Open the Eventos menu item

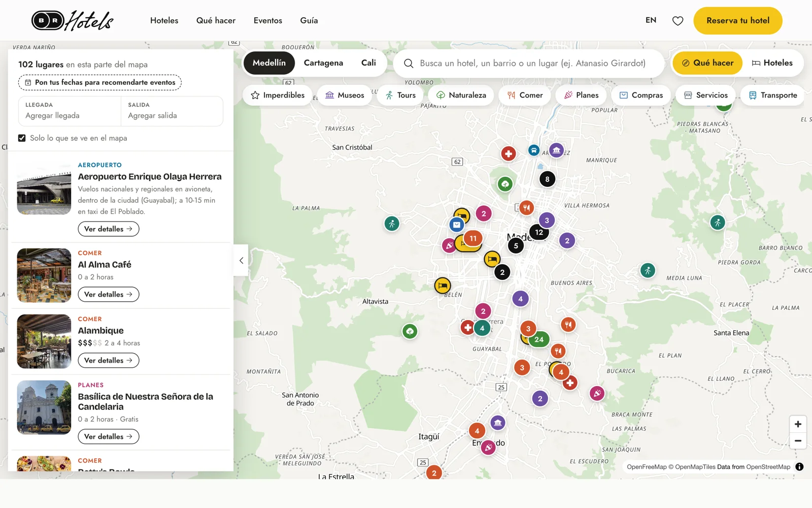pyautogui.click(x=268, y=21)
